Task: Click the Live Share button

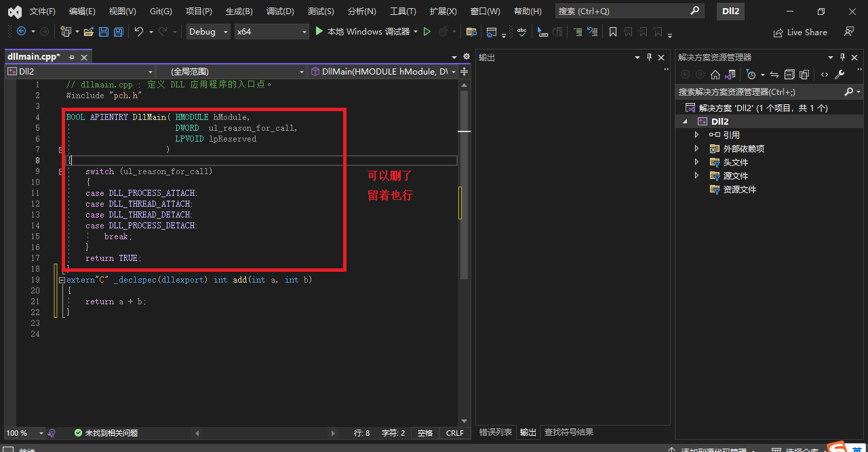Action: tap(800, 32)
